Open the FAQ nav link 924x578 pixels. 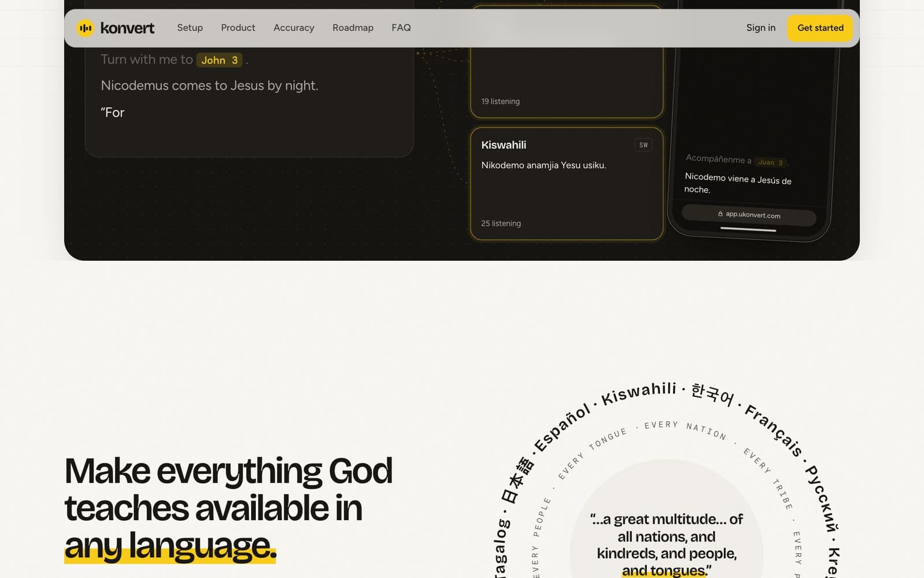401,28
